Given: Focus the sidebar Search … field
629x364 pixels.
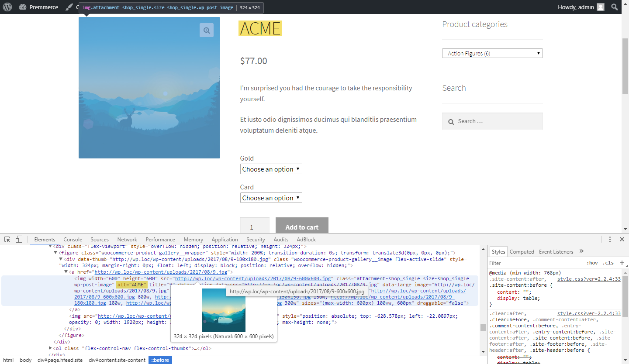Looking at the screenshot, I should pyautogui.click(x=492, y=121).
